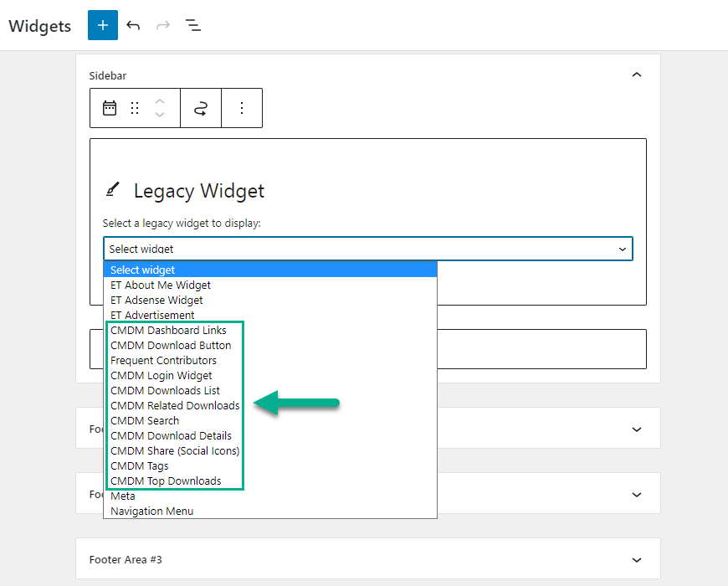Open the block options three-dot menu
The image size is (728, 586).
coord(242,108)
